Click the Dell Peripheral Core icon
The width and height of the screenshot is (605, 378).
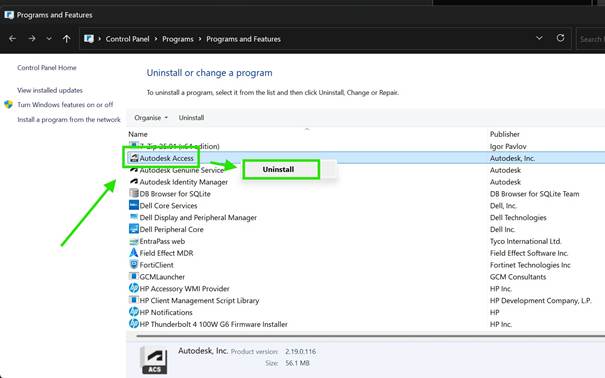point(134,229)
